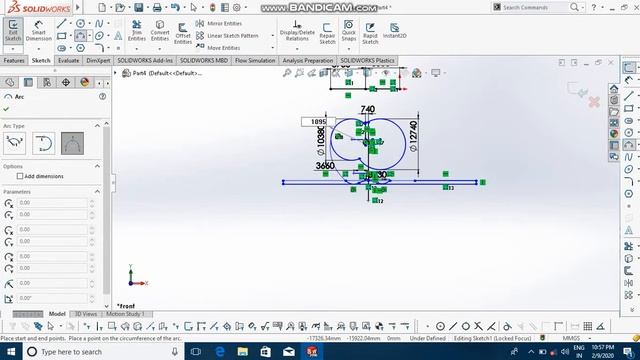Select the Centerpoint Arc type
This screenshot has height=360, width=640.
(x=15, y=143)
